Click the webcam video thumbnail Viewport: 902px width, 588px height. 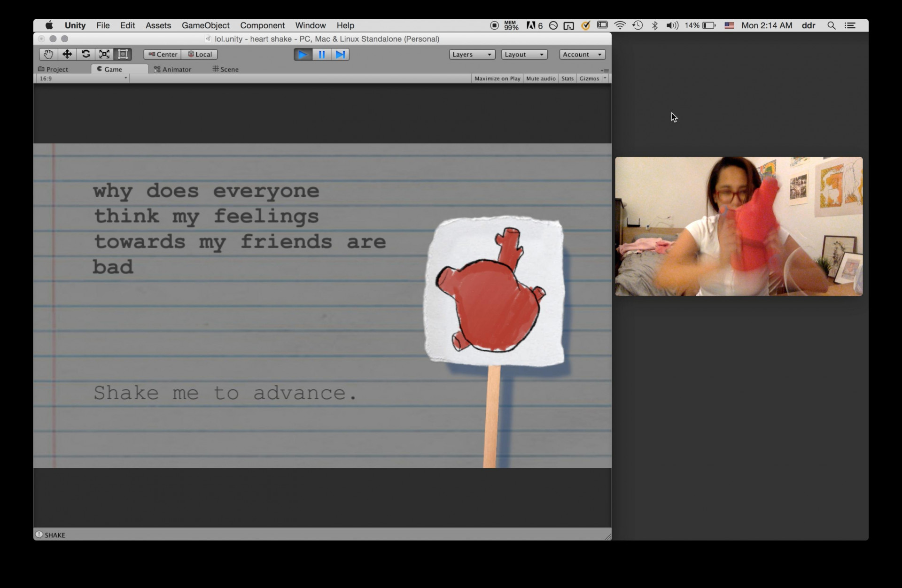coord(739,226)
